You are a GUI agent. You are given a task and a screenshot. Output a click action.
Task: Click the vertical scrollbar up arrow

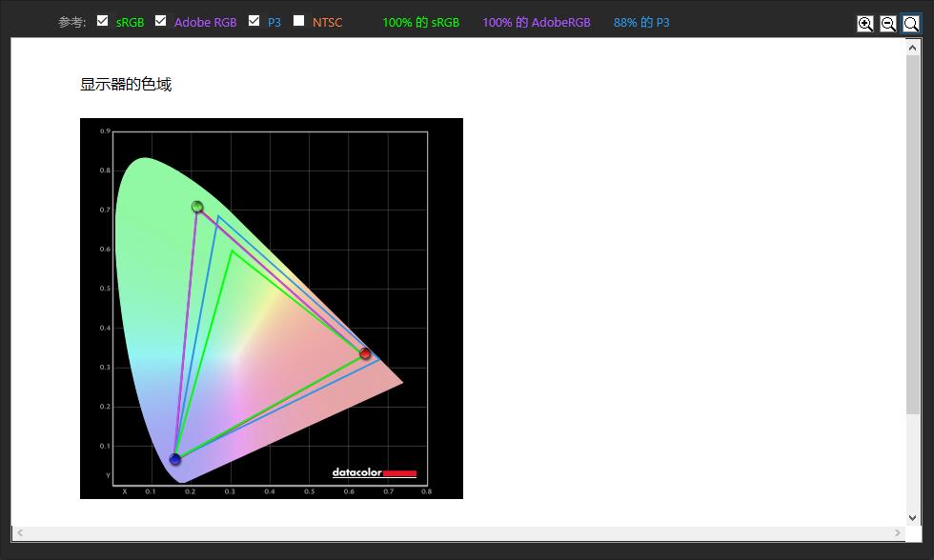tap(913, 46)
